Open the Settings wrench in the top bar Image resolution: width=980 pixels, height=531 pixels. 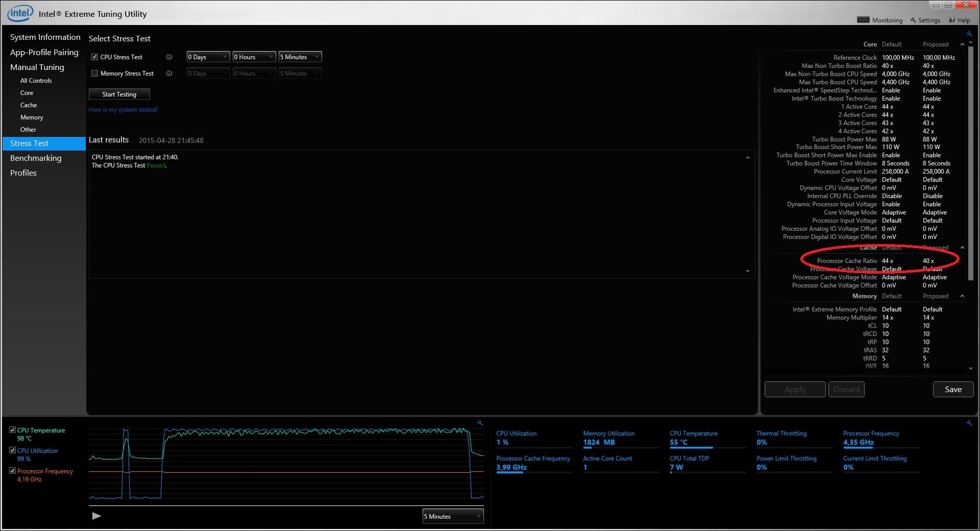pyautogui.click(x=913, y=20)
